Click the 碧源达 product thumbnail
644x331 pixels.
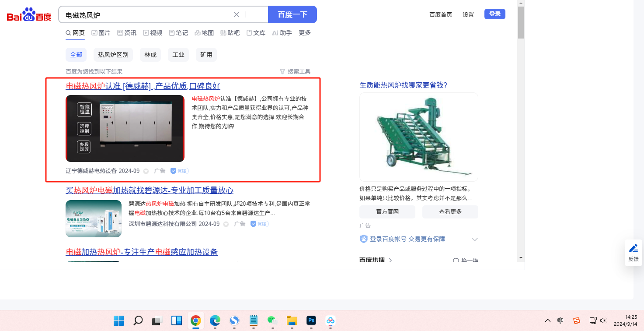[x=94, y=218]
